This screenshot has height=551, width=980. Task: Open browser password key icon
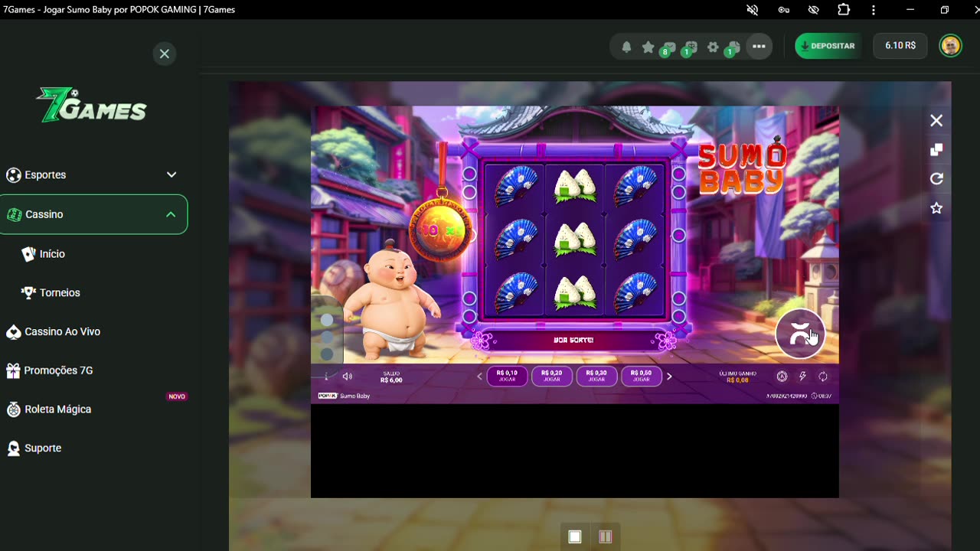[x=783, y=10]
